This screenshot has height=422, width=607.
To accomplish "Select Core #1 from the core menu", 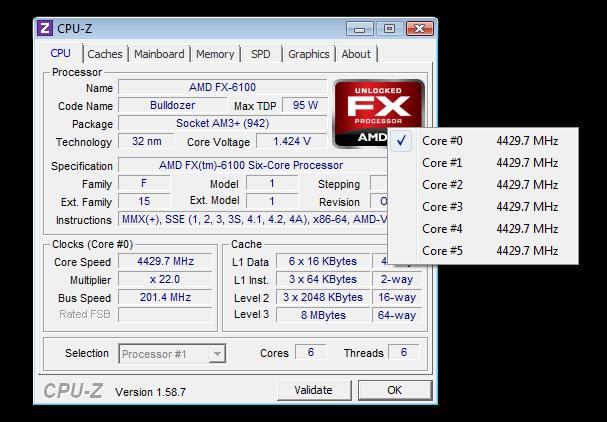I will 483,163.
